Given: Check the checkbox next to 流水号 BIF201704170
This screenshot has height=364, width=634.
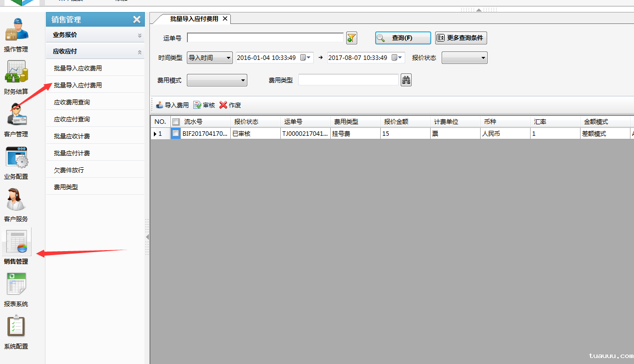Looking at the screenshot, I should point(175,133).
